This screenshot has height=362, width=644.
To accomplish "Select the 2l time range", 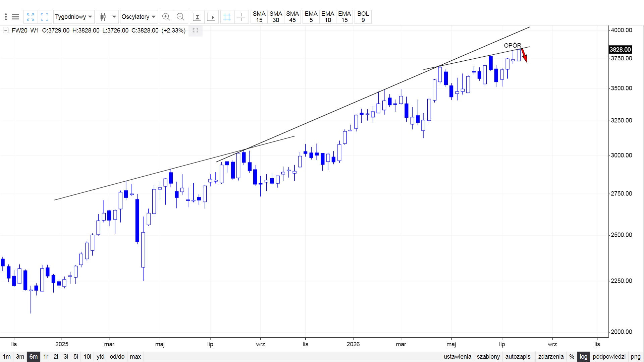I will pyautogui.click(x=56, y=357).
